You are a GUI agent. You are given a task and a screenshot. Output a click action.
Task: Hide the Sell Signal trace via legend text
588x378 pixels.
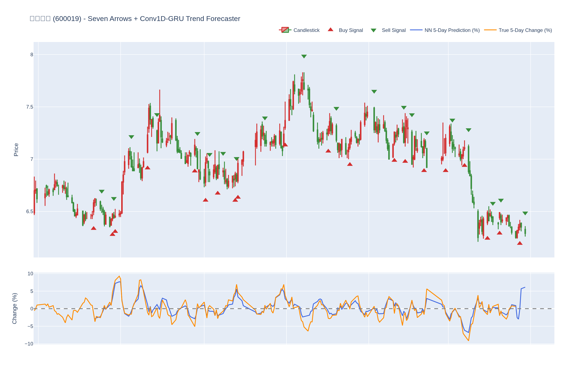click(x=394, y=30)
